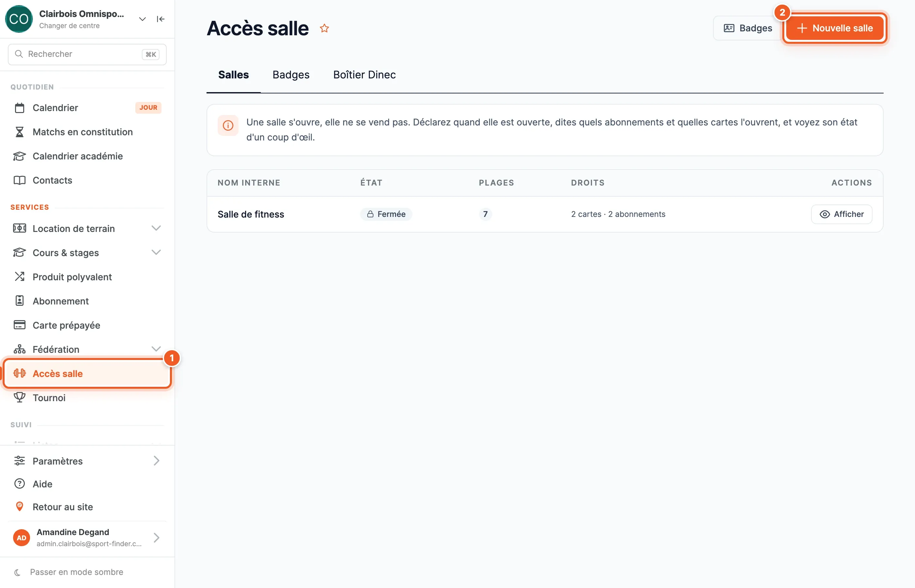This screenshot has height=588, width=915.
Task: Click the field icon for Location de terrain
Action: (20, 228)
